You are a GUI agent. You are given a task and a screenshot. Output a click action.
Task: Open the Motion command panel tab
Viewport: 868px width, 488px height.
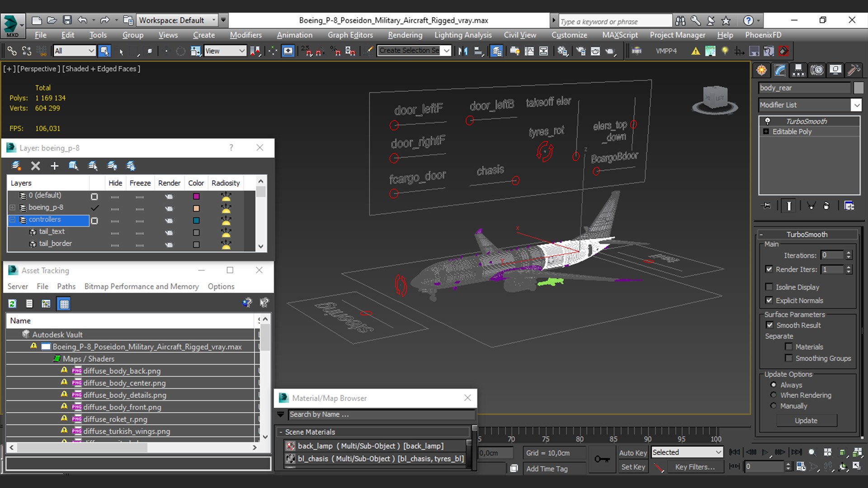pyautogui.click(x=817, y=70)
